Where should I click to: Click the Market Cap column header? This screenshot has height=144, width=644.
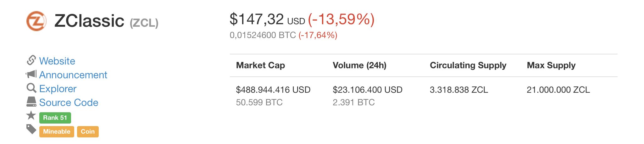coord(260,65)
